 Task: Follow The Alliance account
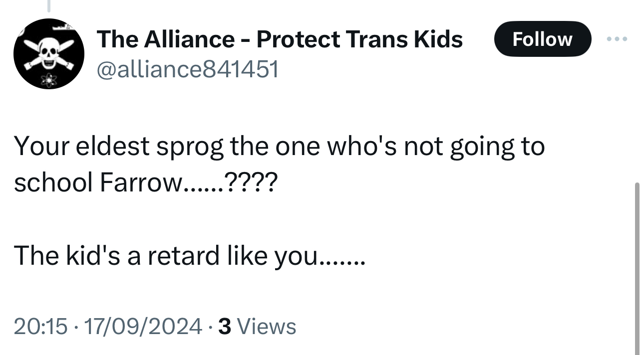542,39
